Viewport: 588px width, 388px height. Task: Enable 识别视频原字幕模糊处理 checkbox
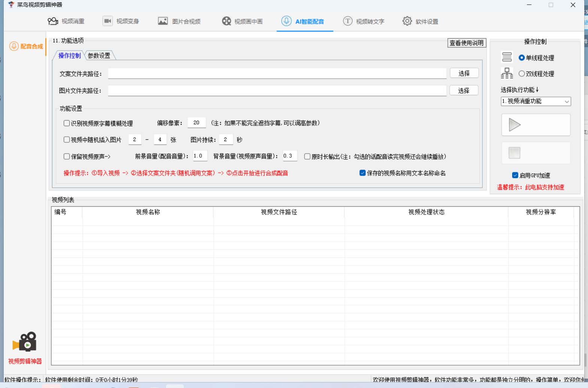click(x=67, y=123)
